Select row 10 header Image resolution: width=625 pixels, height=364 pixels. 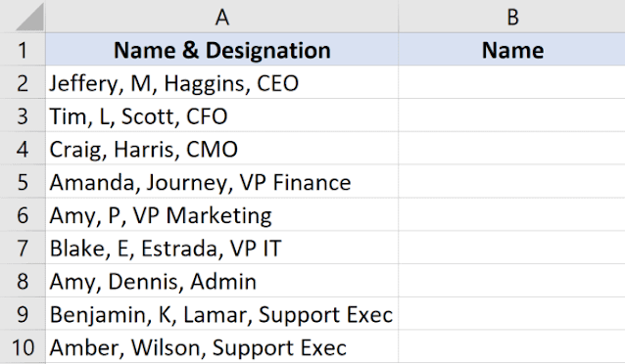point(23,346)
